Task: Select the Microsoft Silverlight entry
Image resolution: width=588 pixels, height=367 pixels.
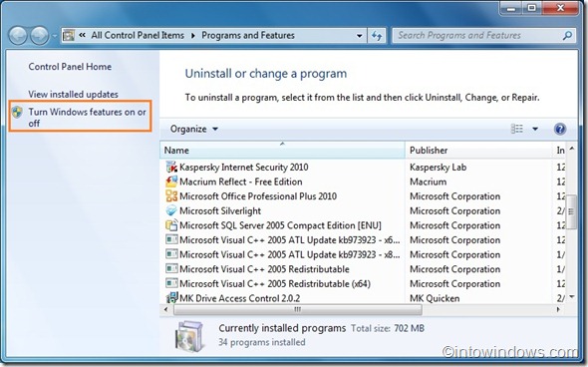Action: coord(220,210)
